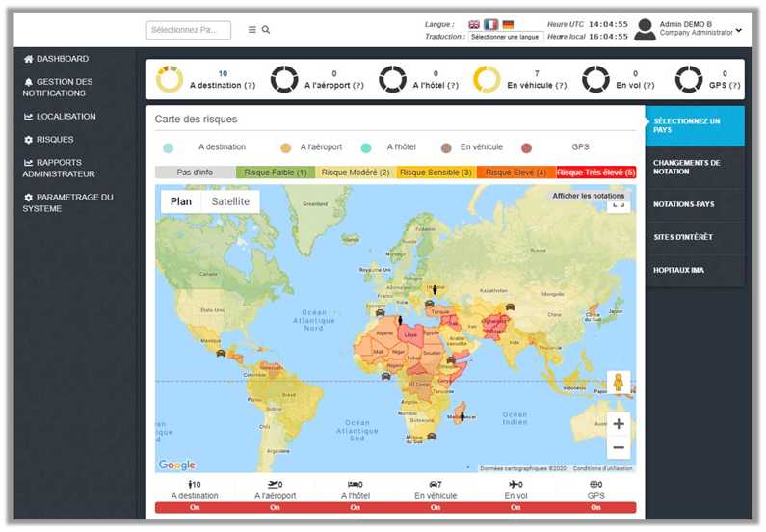Toggle the En véhicule On switch
Viewport: 766px width, 532px height.
[x=436, y=507]
